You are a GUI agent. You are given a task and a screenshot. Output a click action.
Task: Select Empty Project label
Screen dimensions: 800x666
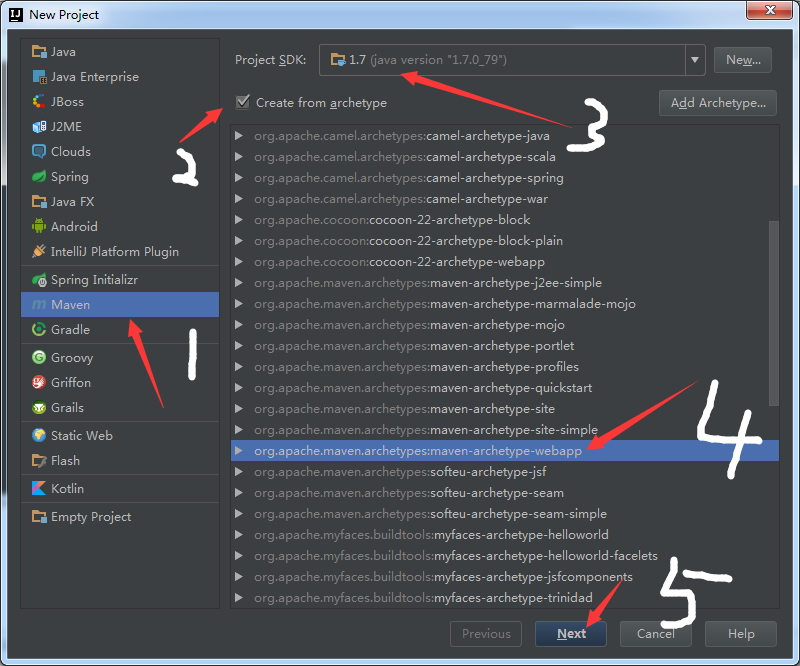click(91, 517)
